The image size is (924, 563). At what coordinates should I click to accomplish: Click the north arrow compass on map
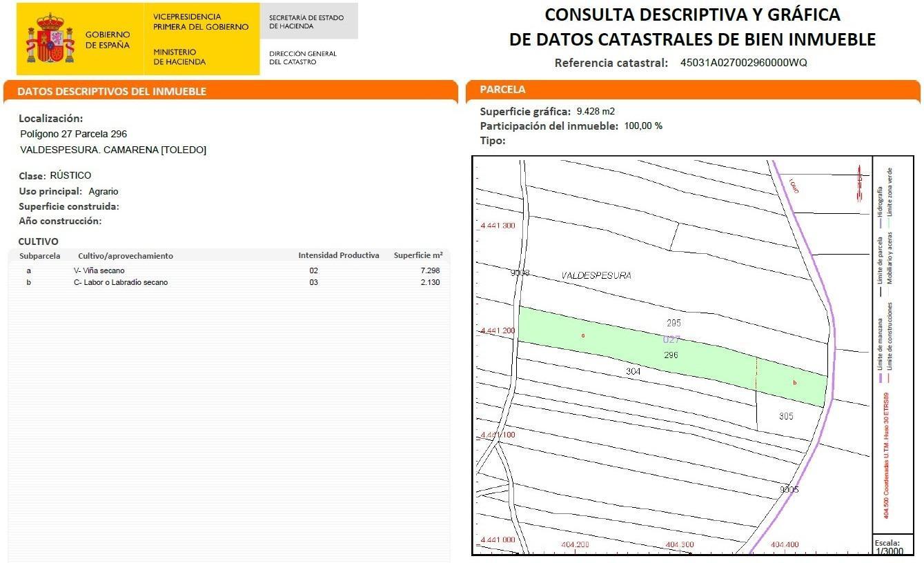[x=860, y=182]
